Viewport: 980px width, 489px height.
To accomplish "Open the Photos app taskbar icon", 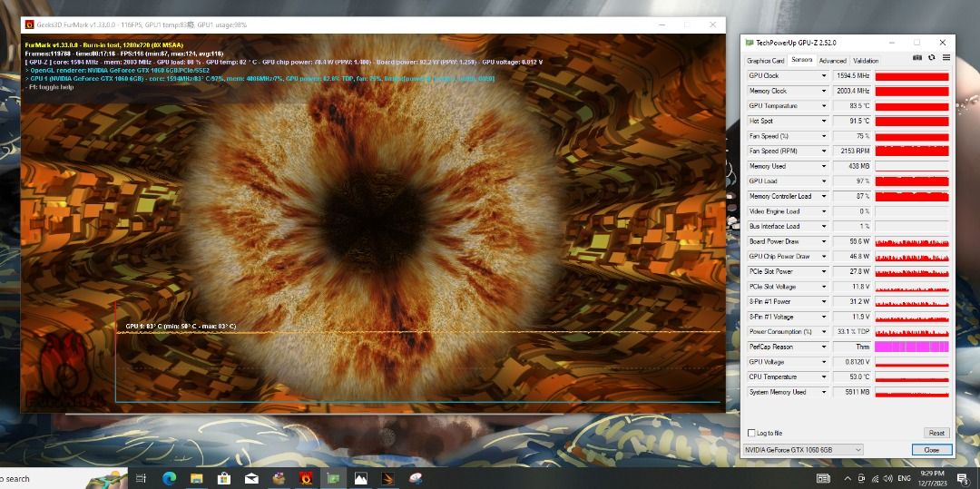I will [360, 478].
